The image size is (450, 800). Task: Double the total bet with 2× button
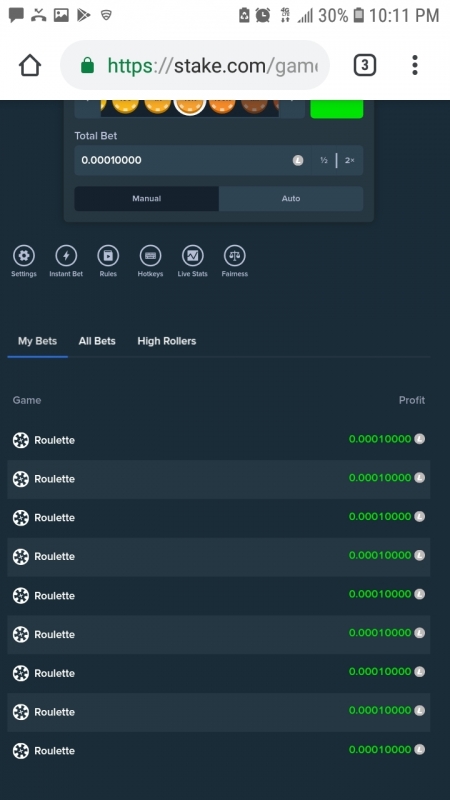tap(349, 160)
